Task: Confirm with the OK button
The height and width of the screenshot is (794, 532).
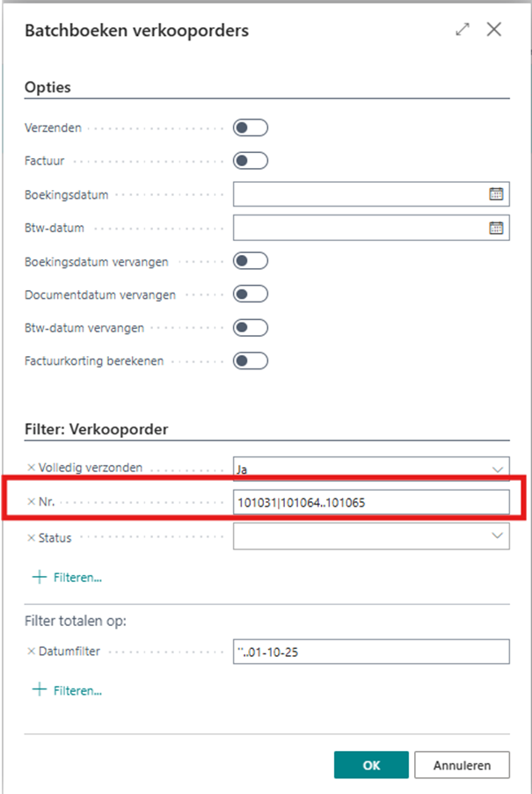Action: [x=371, y=765]
